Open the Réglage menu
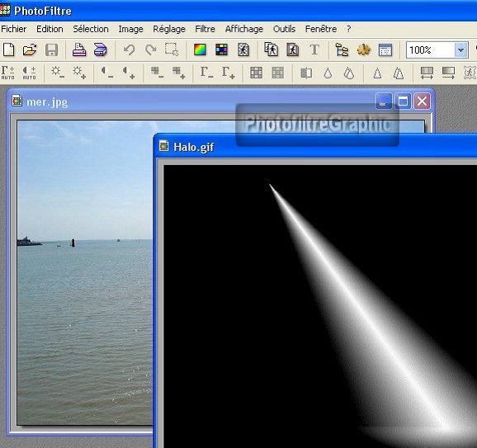477x448 pixels. 169,29
